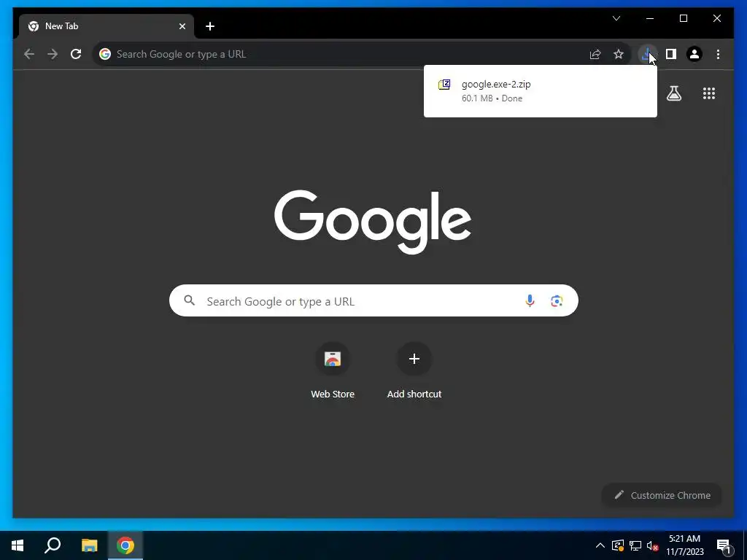Go back using the back arrow
This screenshot has height=560, width=747.
coord(29,54)
